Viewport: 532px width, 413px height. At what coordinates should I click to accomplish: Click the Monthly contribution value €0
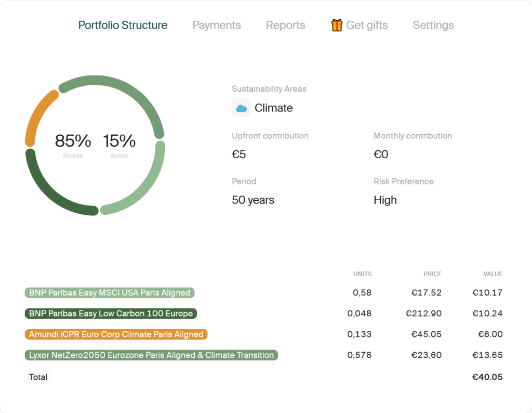(x=381, y=154)
